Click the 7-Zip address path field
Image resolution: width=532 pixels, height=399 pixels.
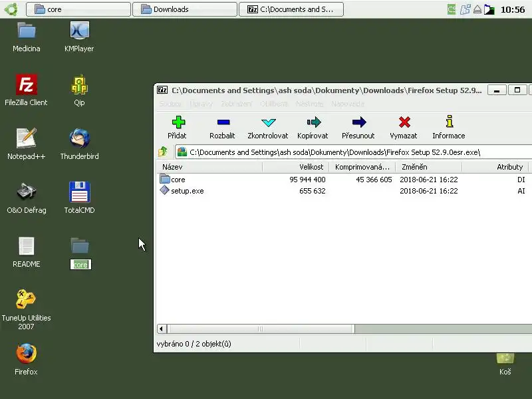[x=353, y=152]
